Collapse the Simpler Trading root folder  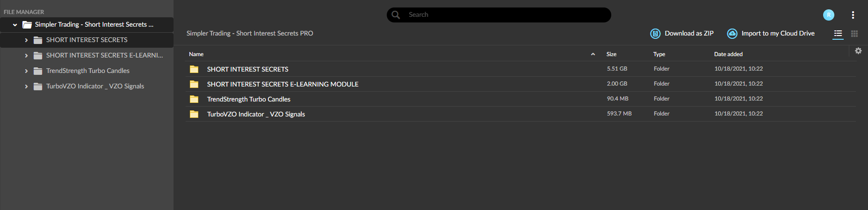point(15,25)
